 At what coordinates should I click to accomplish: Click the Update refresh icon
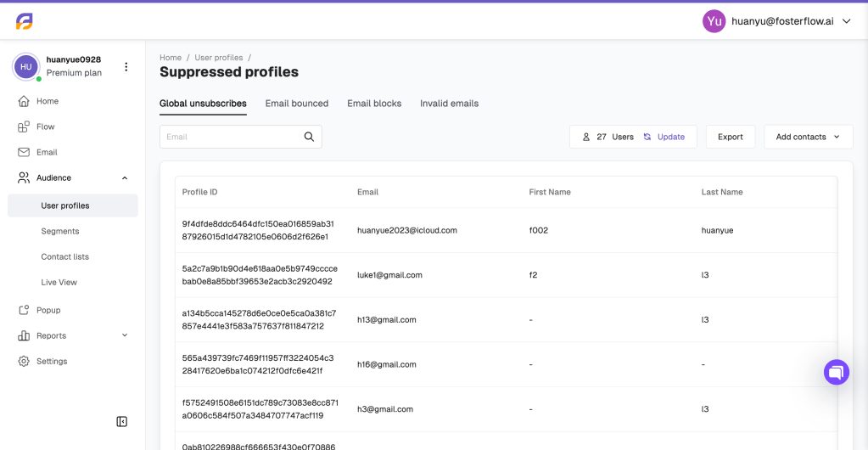(647, 137)
